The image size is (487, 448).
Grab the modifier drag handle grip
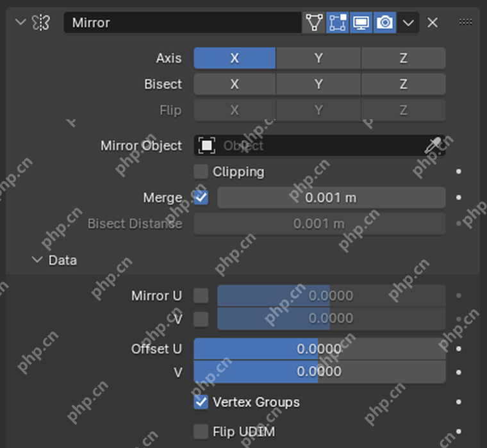[466, 22]
